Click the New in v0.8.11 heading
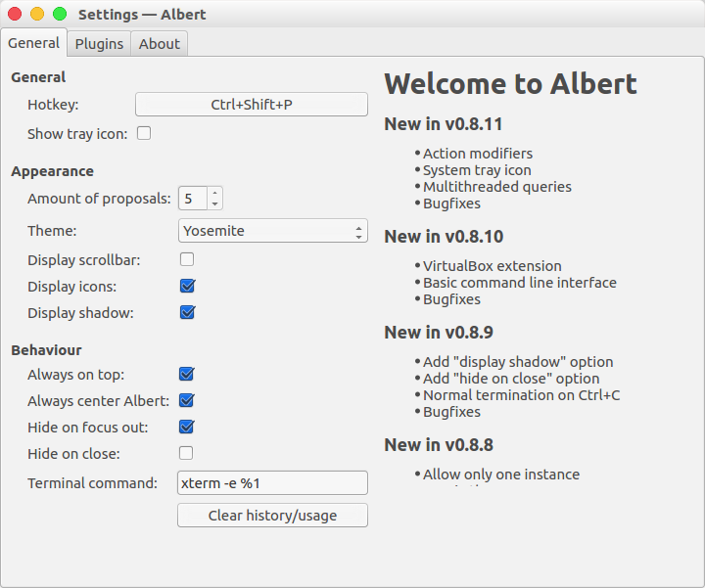The image size is (705, 588). pyautogui.click(x=444, y=124)
